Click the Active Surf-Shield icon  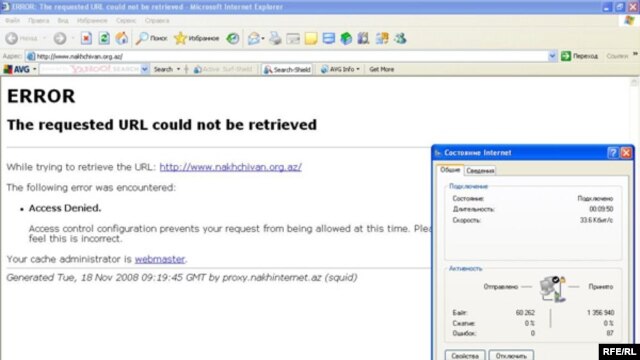click(198, 70)
